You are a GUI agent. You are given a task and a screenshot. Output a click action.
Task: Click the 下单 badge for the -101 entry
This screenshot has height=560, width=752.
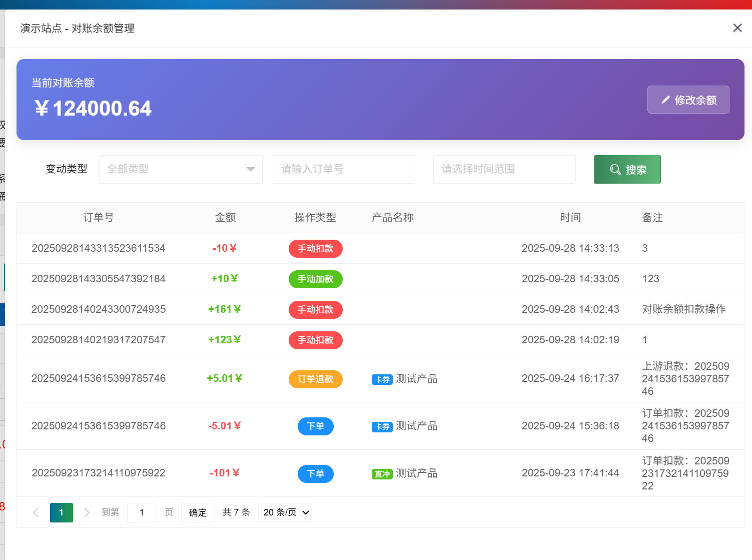(x=315, y=473)
